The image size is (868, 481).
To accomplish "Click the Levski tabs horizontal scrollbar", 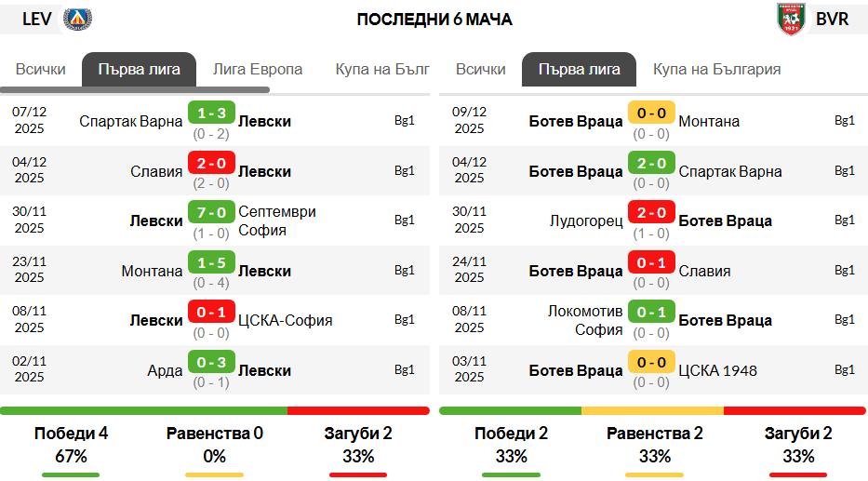I will click(135, 89).
